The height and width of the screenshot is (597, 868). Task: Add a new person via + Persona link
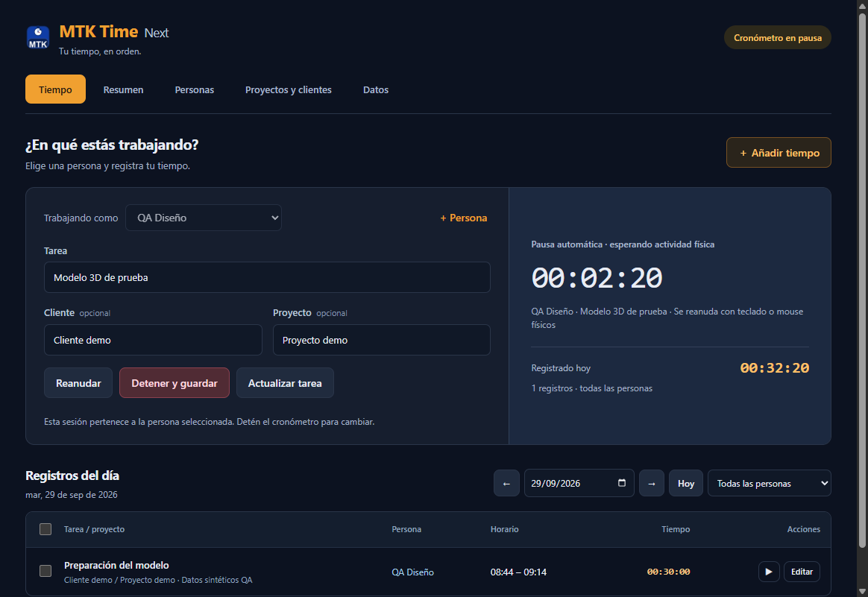pos(464,218)
